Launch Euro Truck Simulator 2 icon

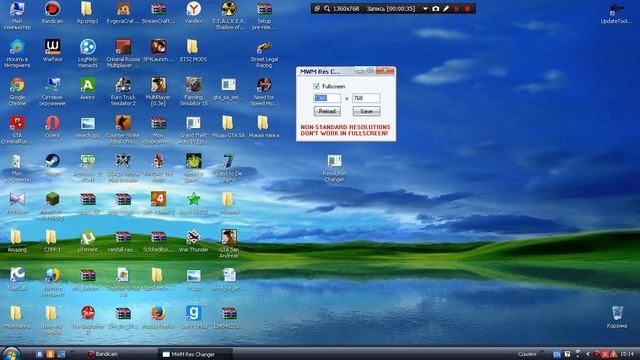coord(123,92)
